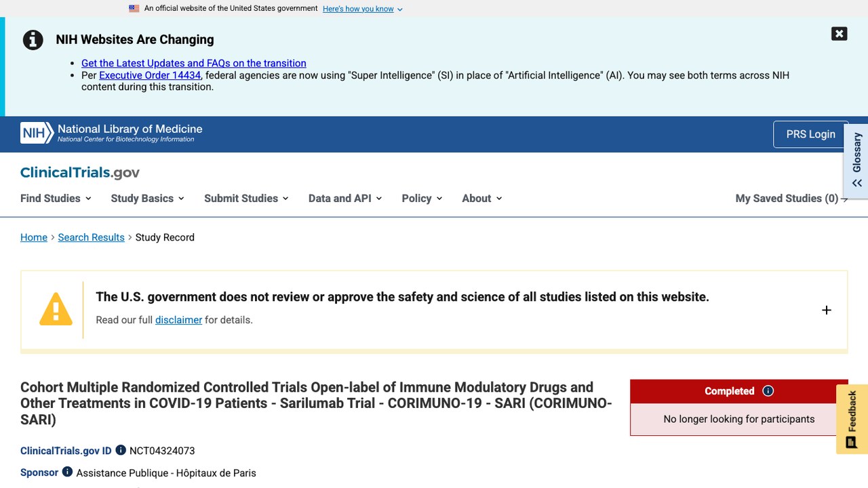This screenshot has height=488, width=868.
Task: Open the Data and API menu
Action: (x=345, y=199)
